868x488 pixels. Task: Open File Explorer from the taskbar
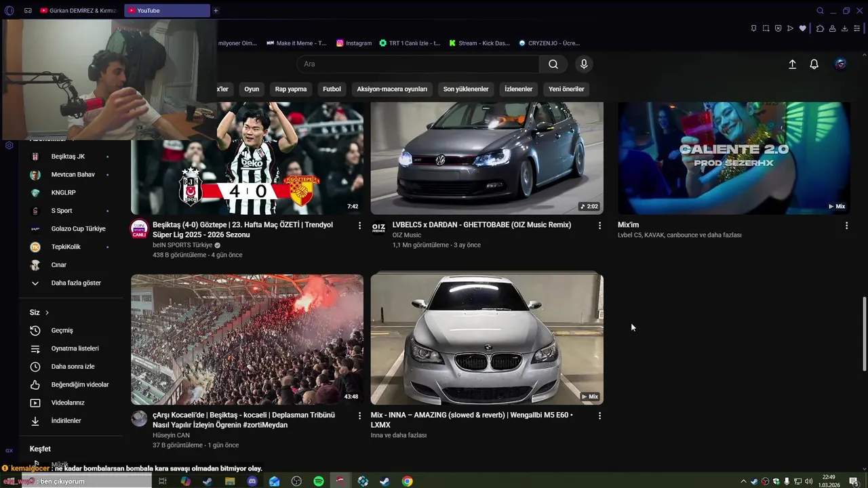[x=230, y=481]
